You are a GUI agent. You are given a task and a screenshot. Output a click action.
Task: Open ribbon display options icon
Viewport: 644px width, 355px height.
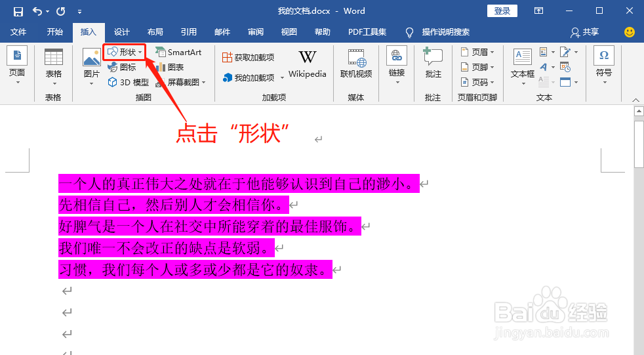tap(538, 11)
